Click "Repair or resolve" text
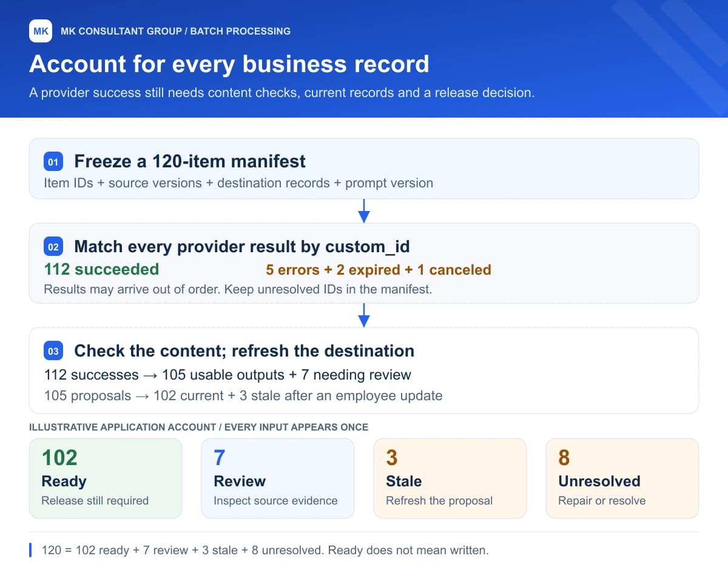The height and width of the screenshot is (570, 728). click(602, 501)
